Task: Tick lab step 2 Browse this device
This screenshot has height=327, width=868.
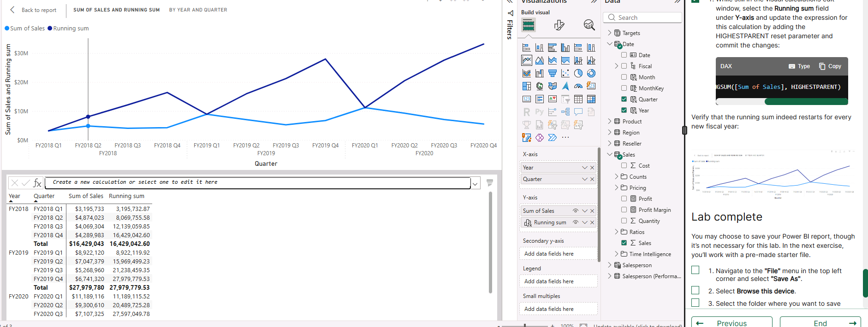Action: (696, 290)
